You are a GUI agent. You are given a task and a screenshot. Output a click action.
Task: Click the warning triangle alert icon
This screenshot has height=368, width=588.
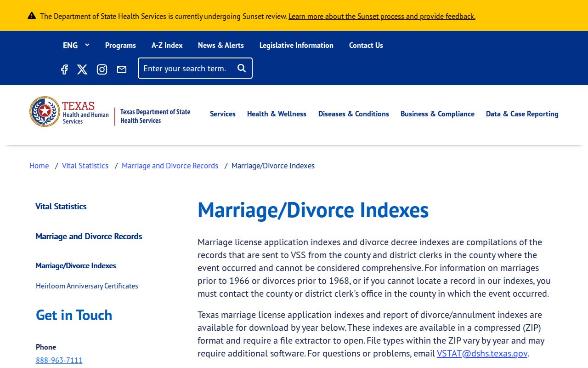coord(32,16)
